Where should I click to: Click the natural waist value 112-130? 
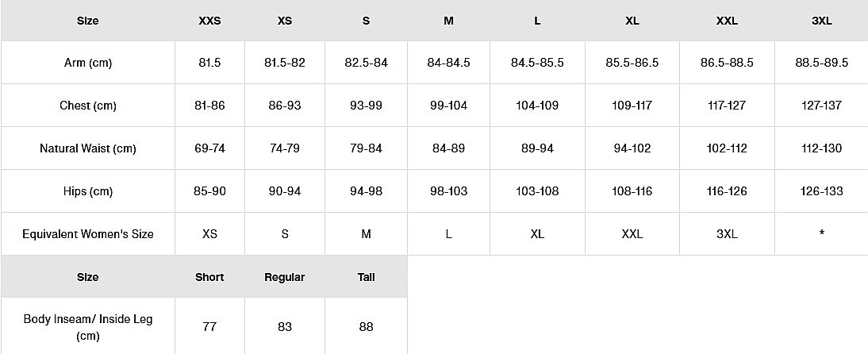point(821,148)
